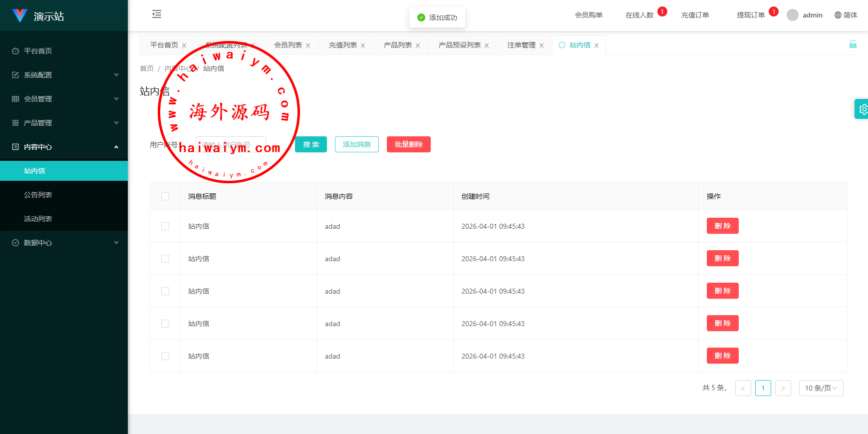This screenshot has height=434, width=868.
Task: Click the lock icon at tab bar right
Action: 853,44
